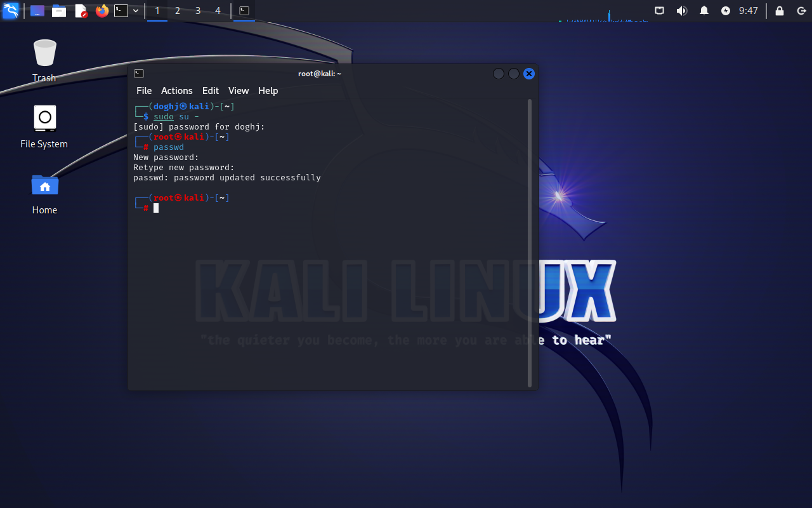Viewport: 812px width, 508px height.
Task: Open the Kali applications menu
Action: pos(11,11)
